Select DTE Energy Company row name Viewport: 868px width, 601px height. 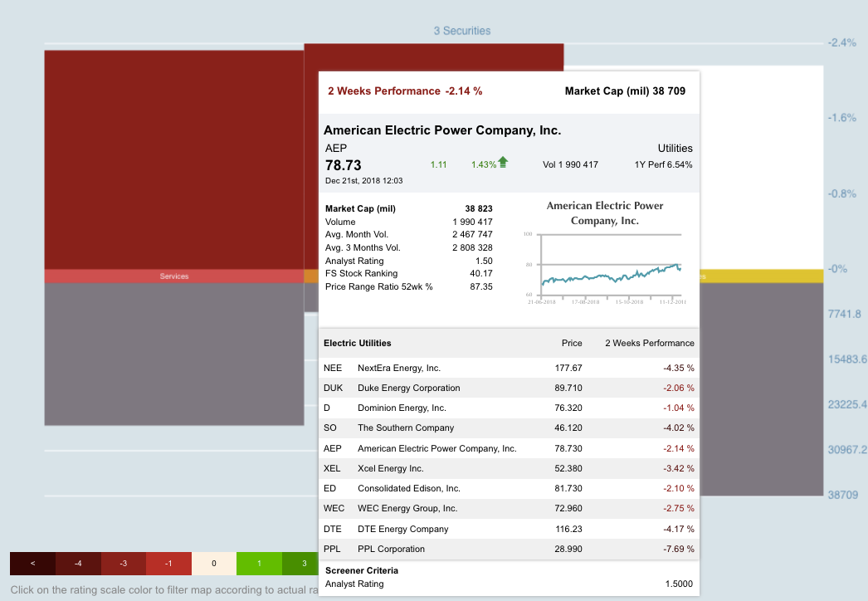pos(403,529)
